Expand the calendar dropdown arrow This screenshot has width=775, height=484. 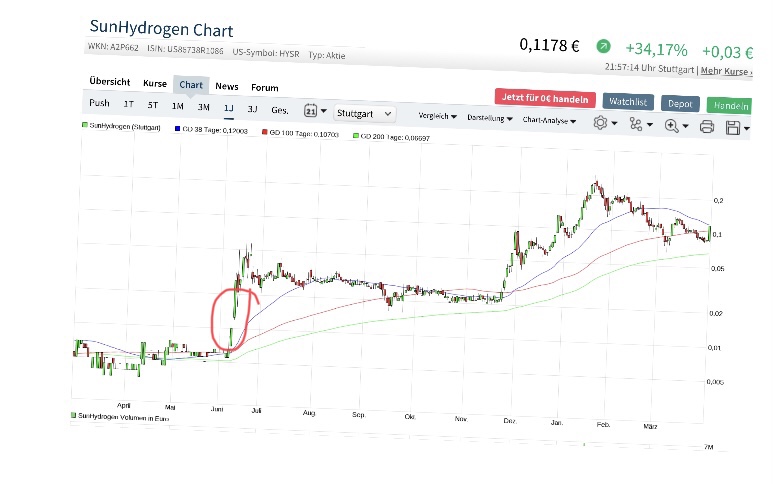[324, 111]
